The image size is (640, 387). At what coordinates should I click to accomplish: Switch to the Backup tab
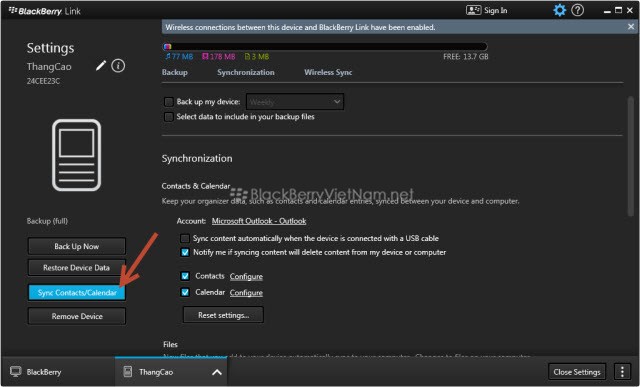(x=175, y=72)
